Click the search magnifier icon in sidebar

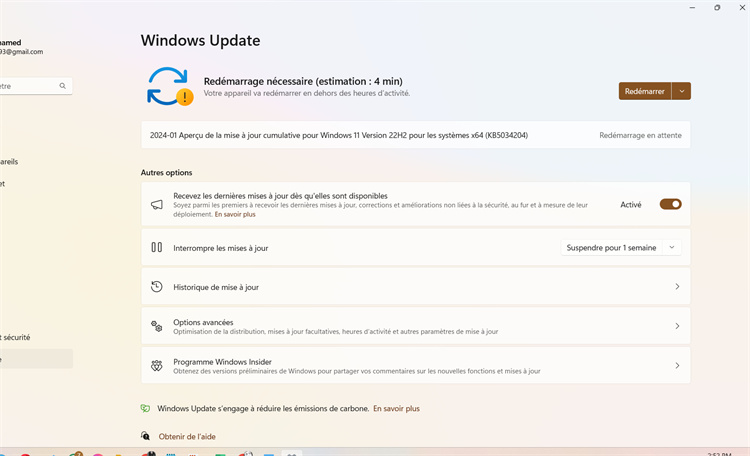(63, 86)
